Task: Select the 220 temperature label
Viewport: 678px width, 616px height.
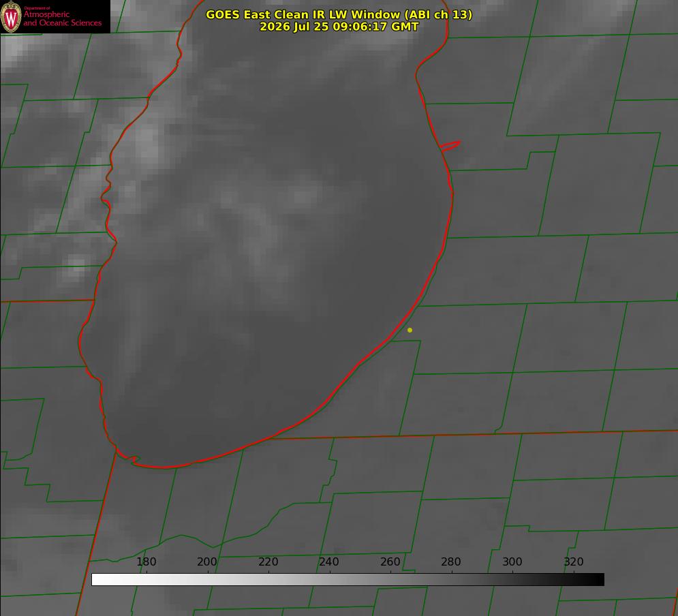Action: click(x=268, y=561)
